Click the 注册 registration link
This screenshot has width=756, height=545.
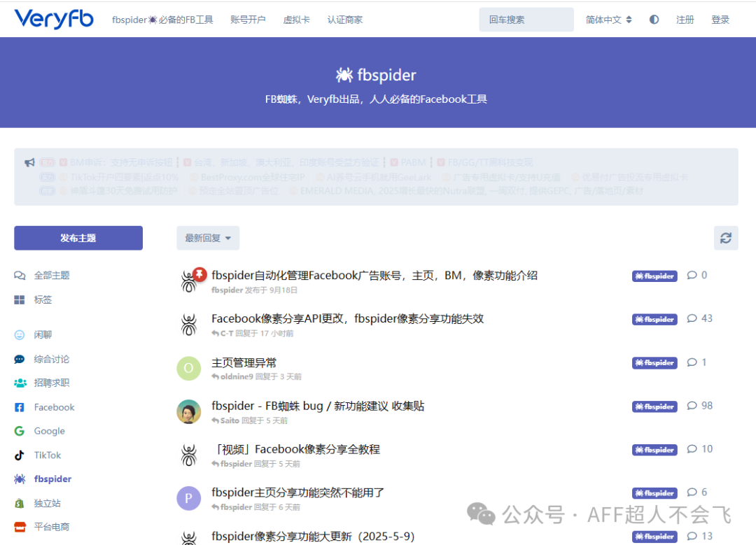pos(685,19)
